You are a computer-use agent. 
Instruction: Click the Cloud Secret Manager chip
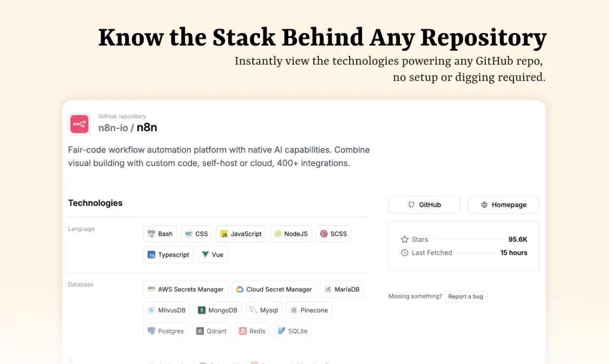click(x=274, y=289)
